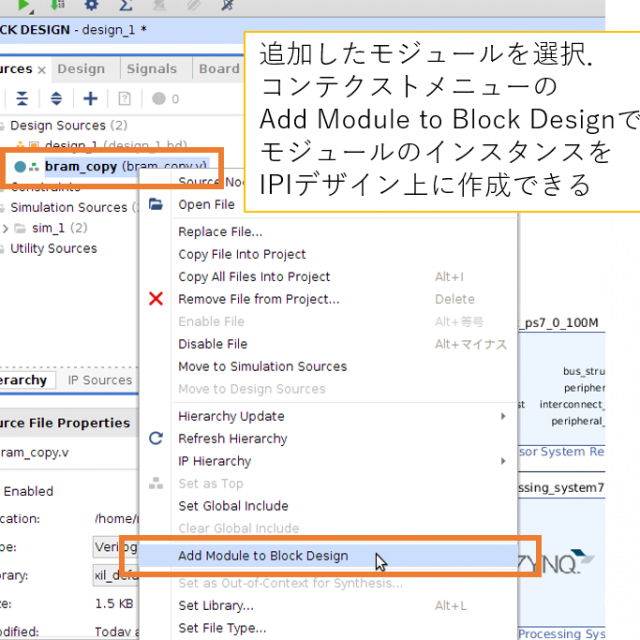
Task: Click the Refresh Hierarchy icon
Action: click(x=156, y=438)
